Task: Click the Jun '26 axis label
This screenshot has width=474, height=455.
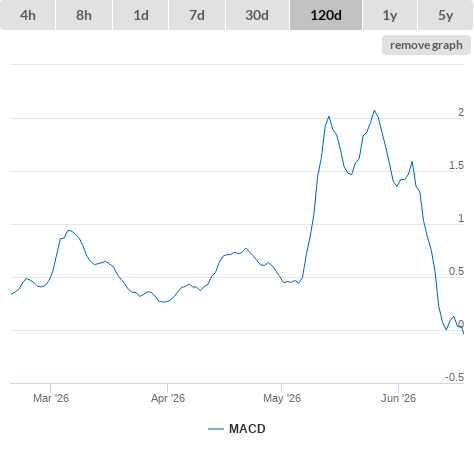Action: pyautogui.click(x=399, y=398)
